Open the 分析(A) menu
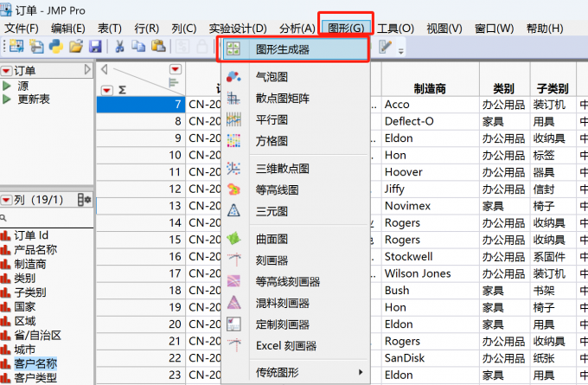The height and width of the screenshot is (385, 588). click(297, 29)
